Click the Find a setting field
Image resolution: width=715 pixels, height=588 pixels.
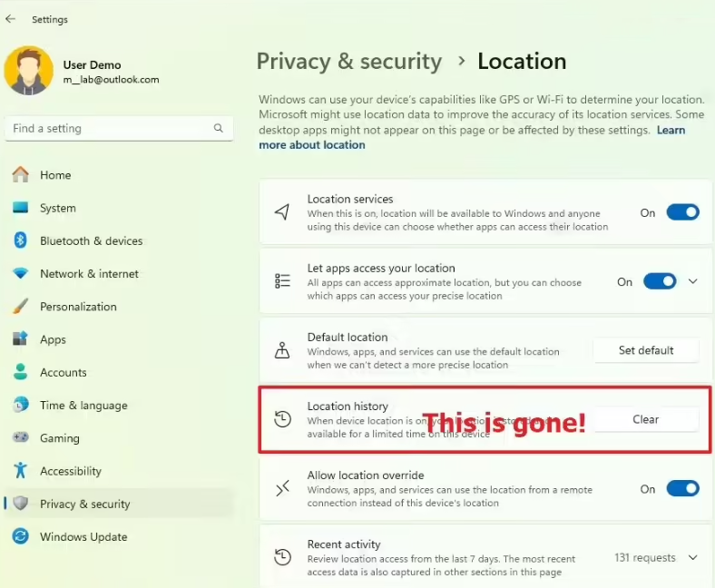(119, 128)
